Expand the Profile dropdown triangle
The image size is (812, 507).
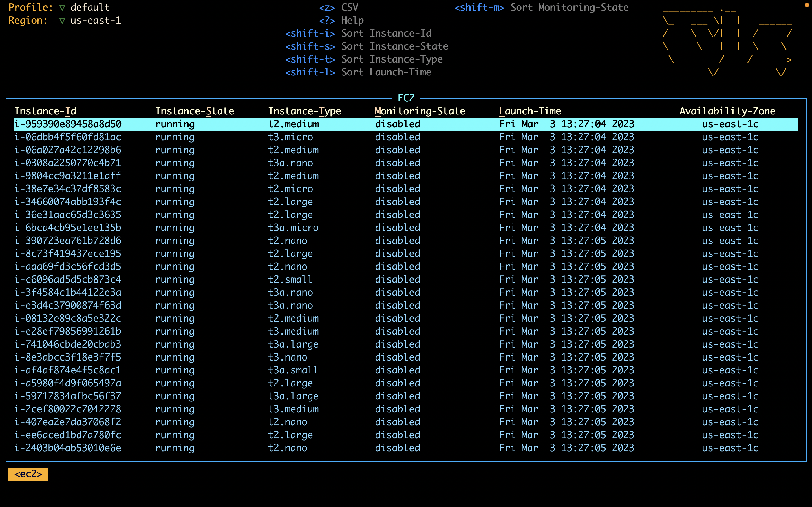tap(62, 8)
